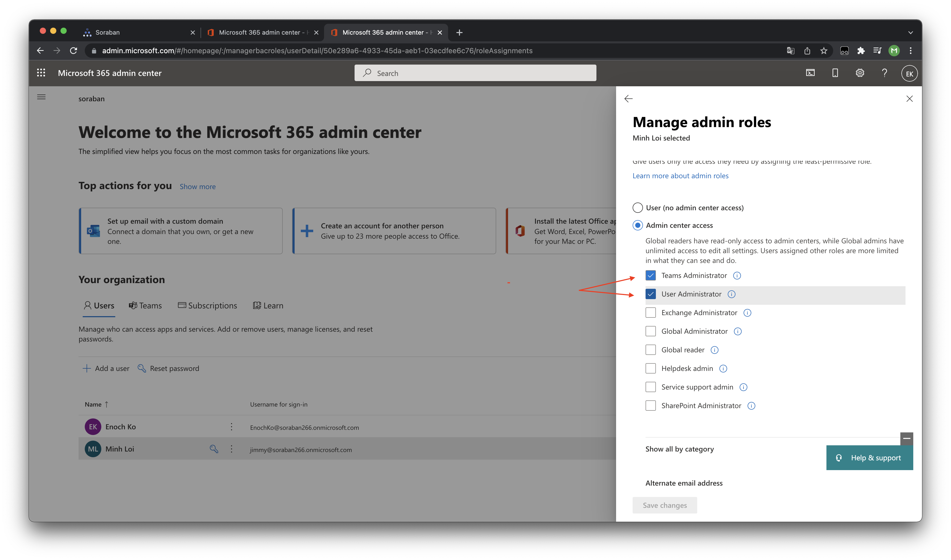This screenshot has height=560, width=951.
Task: Check Service support admin checkbox
Action: pyautogui.click(x=650, y=387)
